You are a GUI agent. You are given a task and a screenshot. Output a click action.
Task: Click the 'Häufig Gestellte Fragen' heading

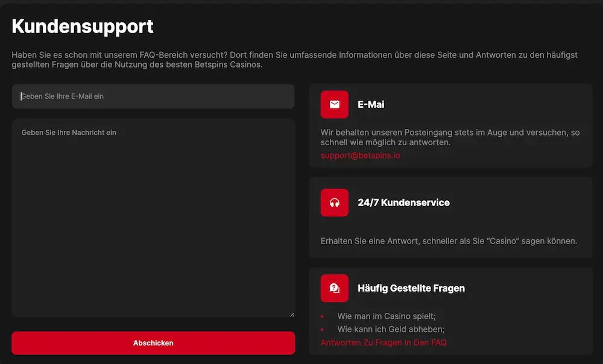pyautogui.click(x=412, y=287)
